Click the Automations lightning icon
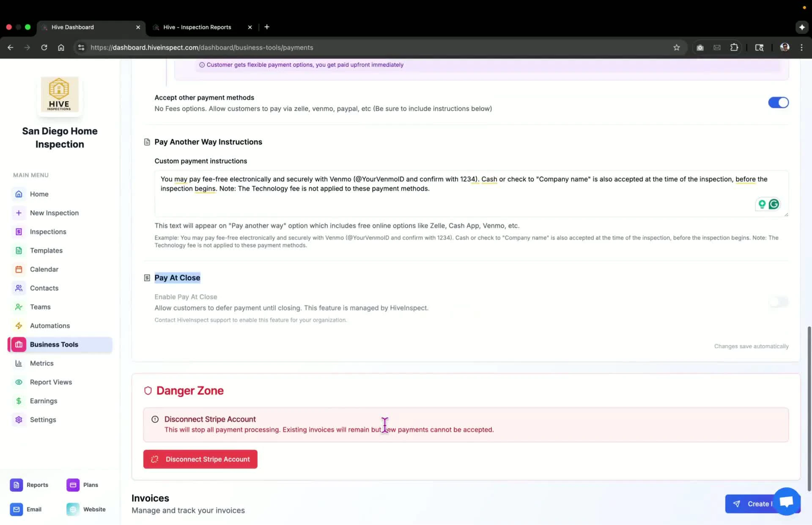The height and width of the screenshot is (525, 812). pos(19,325)
